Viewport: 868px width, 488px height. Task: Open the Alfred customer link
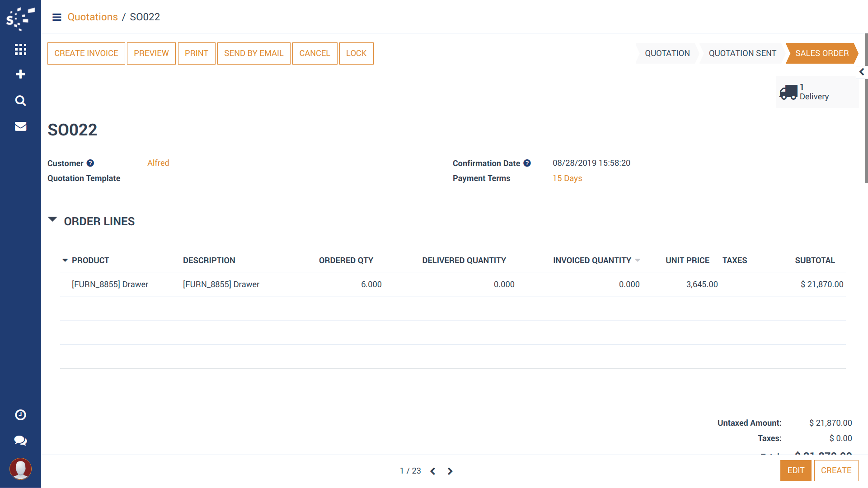coord(158,163)
